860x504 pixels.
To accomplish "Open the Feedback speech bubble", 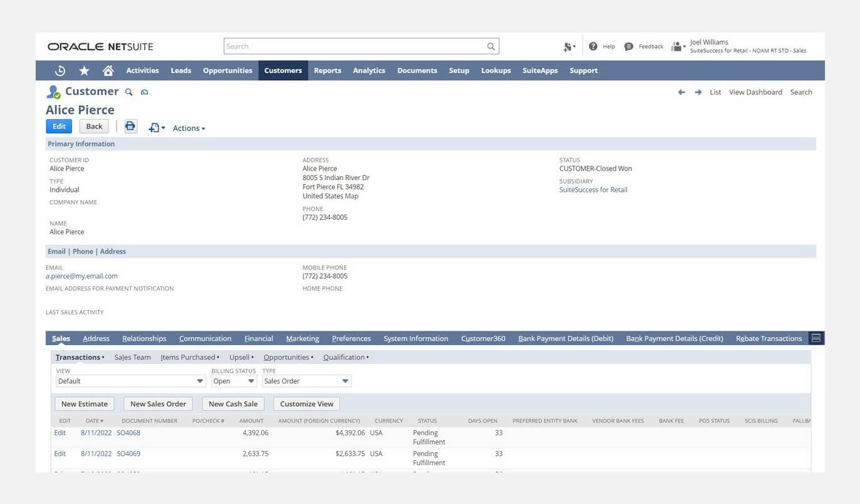I will pyautogui.click(x=629, y=46).
